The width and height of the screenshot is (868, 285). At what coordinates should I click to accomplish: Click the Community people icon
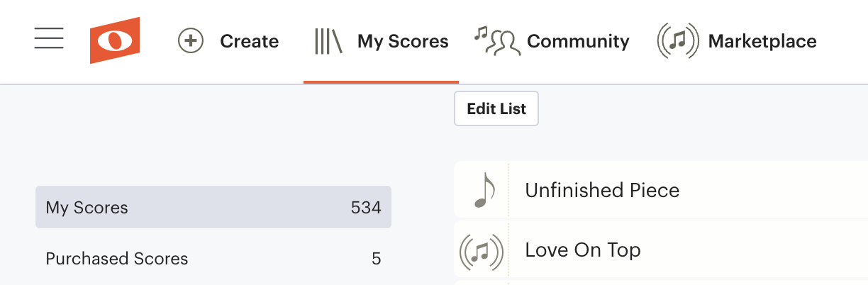498,41
